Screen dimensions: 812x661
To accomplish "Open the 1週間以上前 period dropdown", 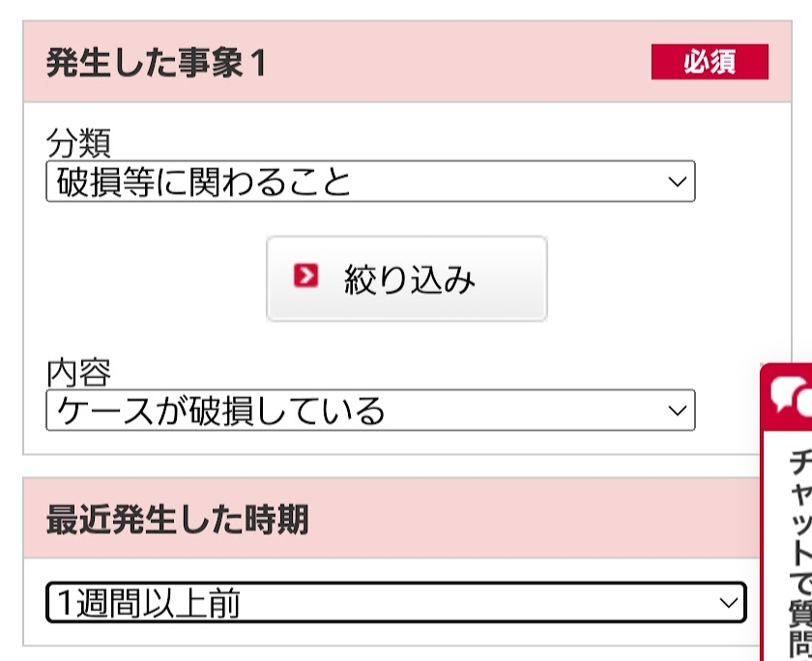I will (395, 603).
